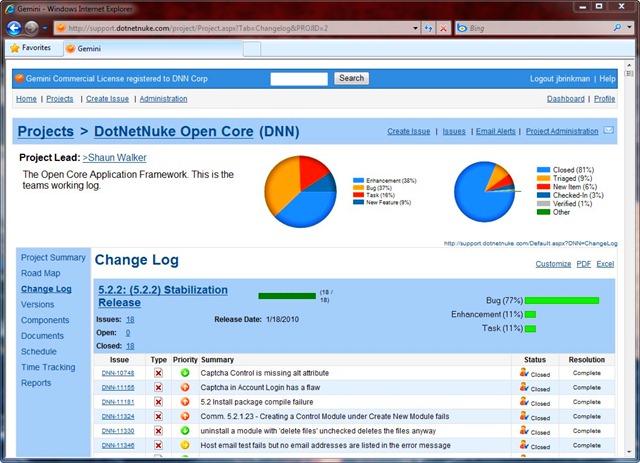Click the Bing search magnifier icon
The height and width of the screenshot is (463, 640).
coord(617,28)
